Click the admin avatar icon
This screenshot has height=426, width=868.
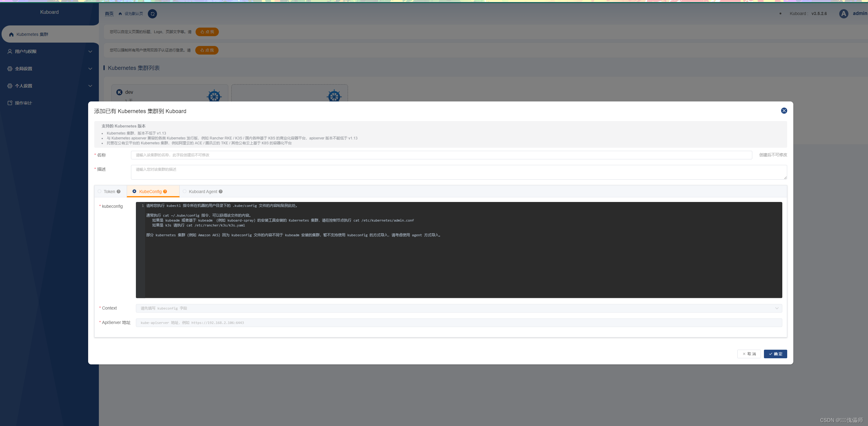[844, 14]
